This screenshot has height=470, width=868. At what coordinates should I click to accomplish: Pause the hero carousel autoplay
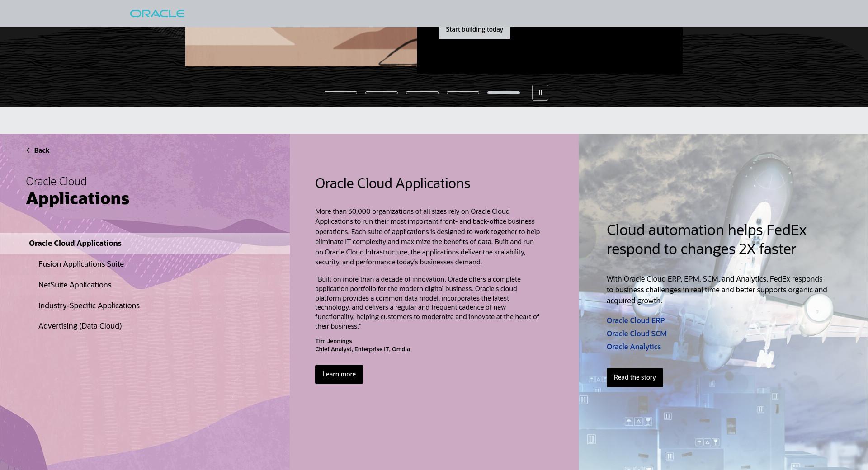click(540, 93)
